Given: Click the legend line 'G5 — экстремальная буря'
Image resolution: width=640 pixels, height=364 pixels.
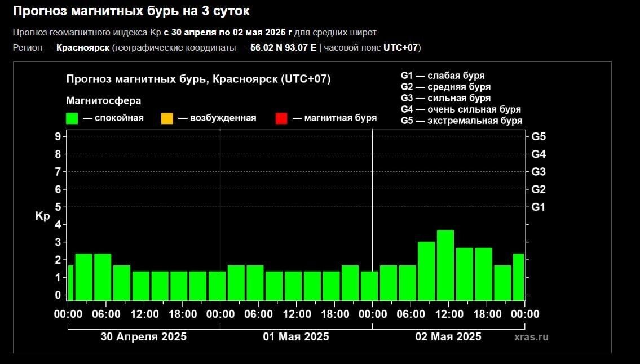Looking at the screenshot, I should [x=462, y=121].
